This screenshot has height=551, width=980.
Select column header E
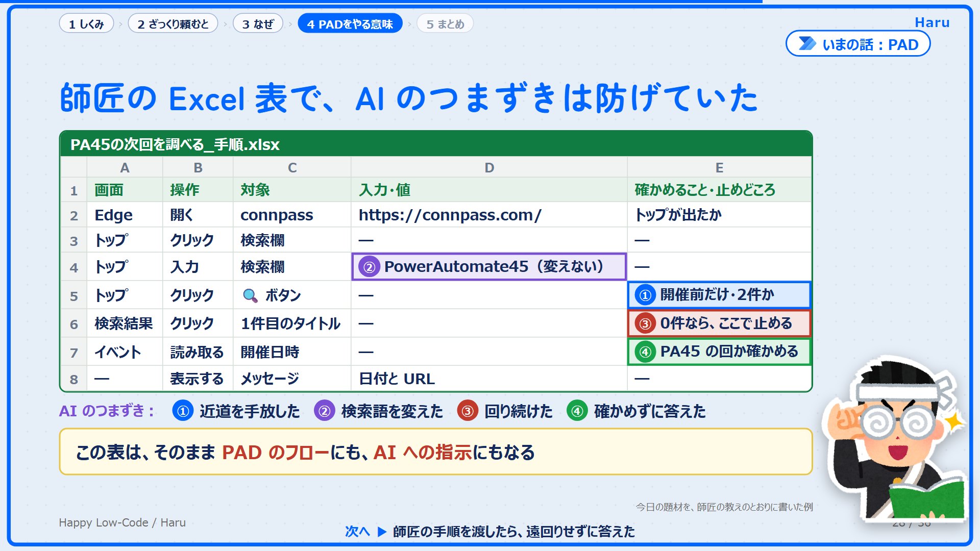click(719, 167)
